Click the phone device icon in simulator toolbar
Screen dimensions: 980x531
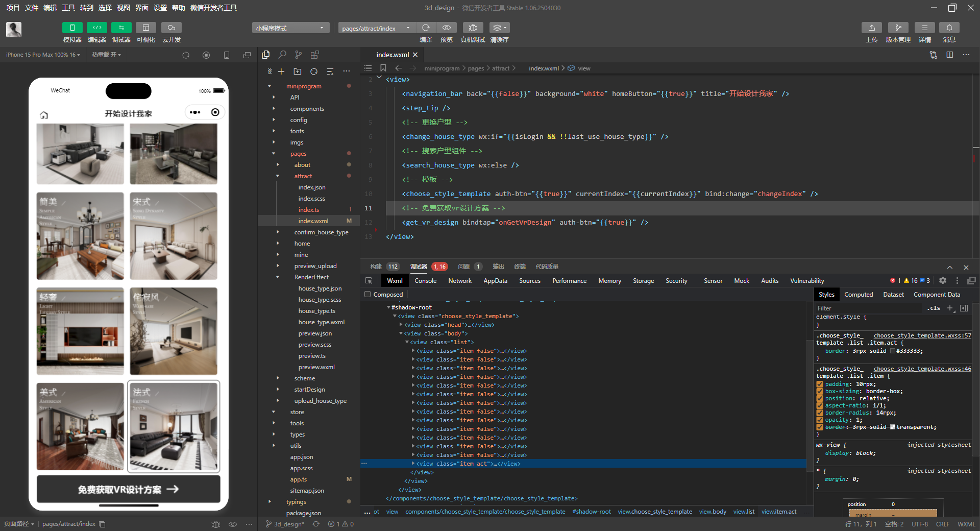click(227, 55)
